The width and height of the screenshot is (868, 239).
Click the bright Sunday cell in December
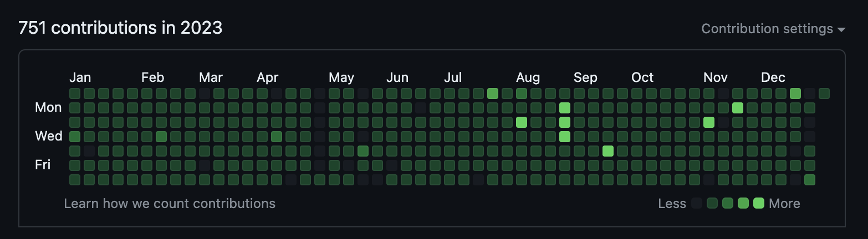[795, 93]
